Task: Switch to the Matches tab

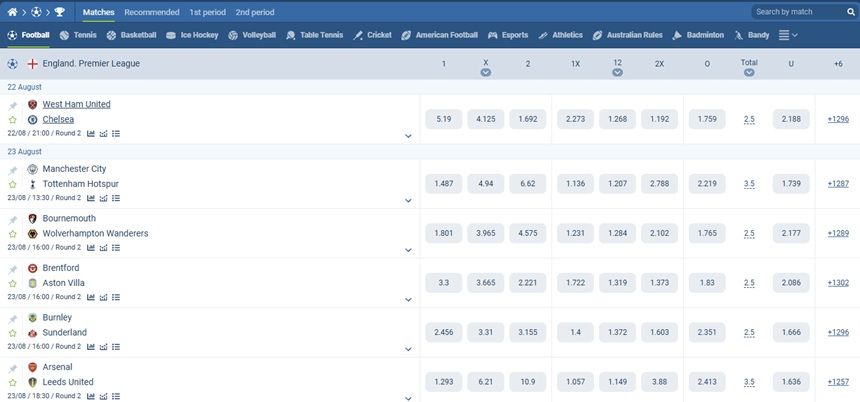Action: 99,12
